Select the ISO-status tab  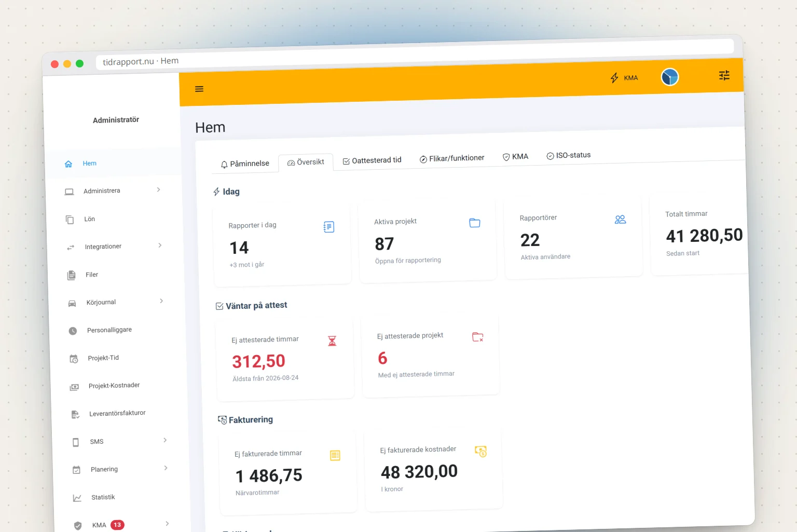point(569,155)
